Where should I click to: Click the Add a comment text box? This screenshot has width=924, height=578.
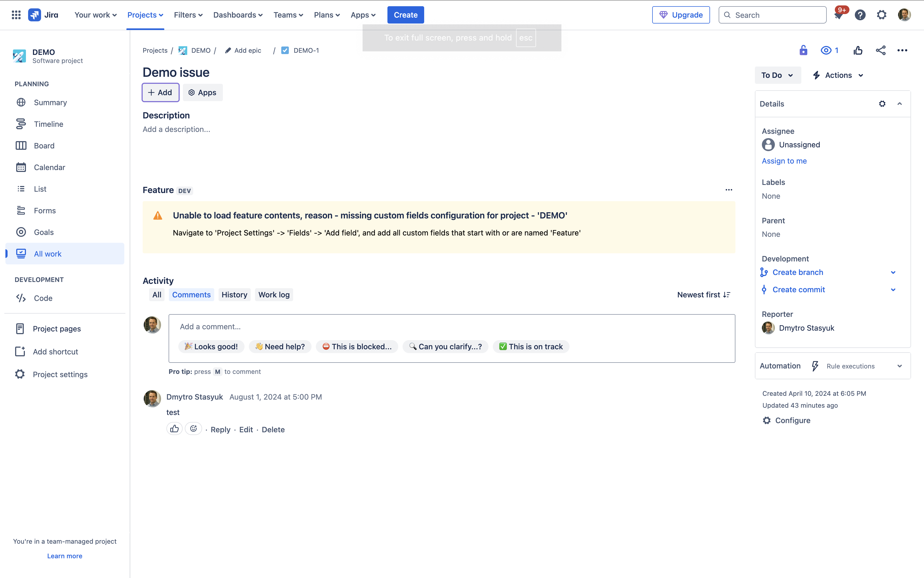pyautogui.click(x=452, y=327)
